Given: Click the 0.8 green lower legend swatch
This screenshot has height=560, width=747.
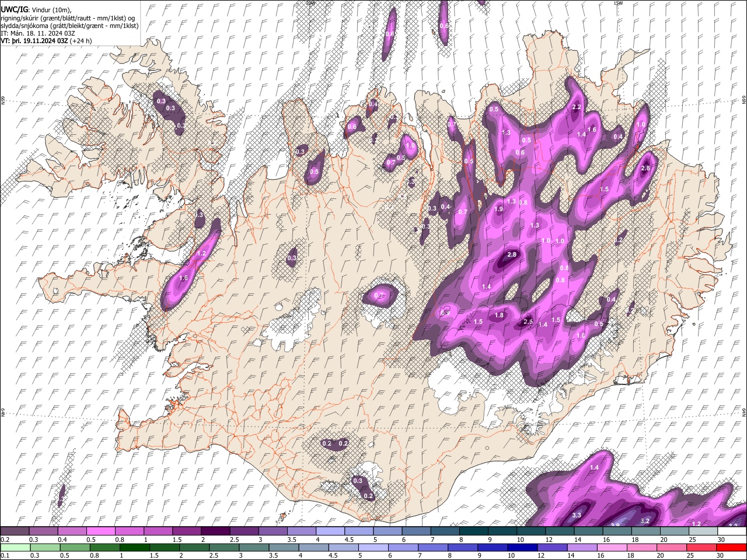Looking at the screenshot, I should click(x=105, y=547).
